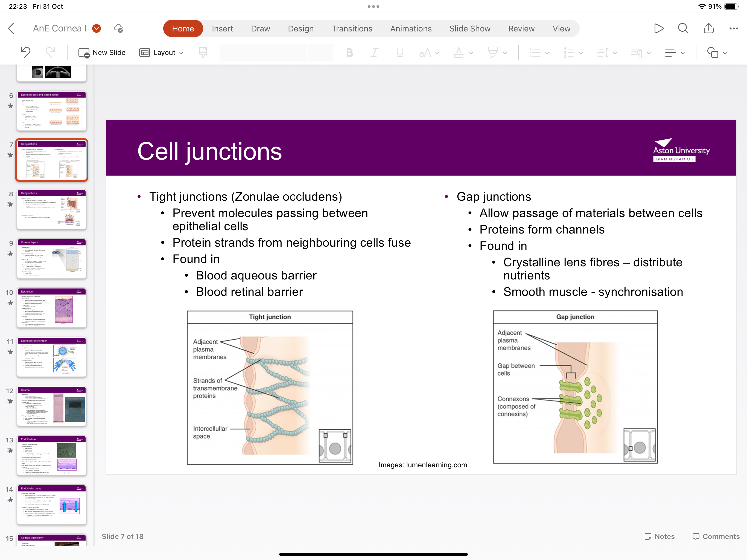
Task: Open the shapes insert icon
Action: pyautogui.click(x=713, y=53)
